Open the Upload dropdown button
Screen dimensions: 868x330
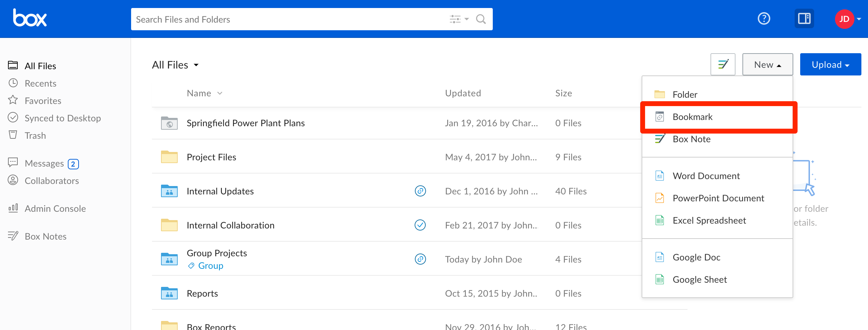coord(830,64)
